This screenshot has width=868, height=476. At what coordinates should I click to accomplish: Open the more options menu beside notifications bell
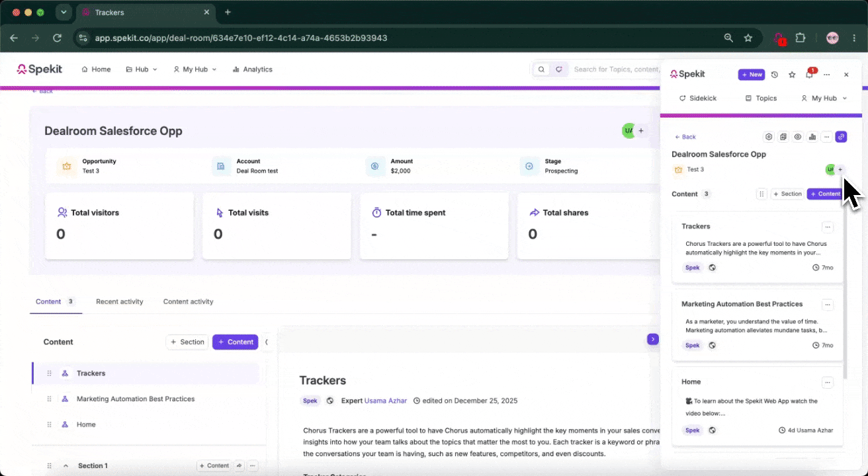[827, 75]
